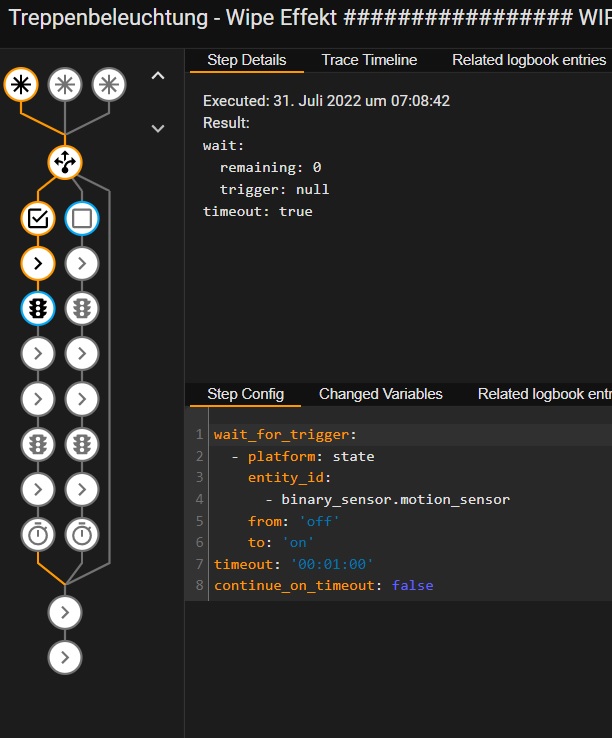Switch to Changed Variables tab

pyautogui.click(x=380, y=394)
